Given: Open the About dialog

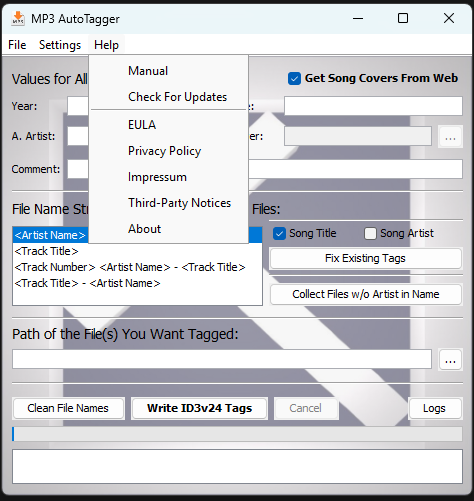Looking at the screenshot, I should coord(169,229).
